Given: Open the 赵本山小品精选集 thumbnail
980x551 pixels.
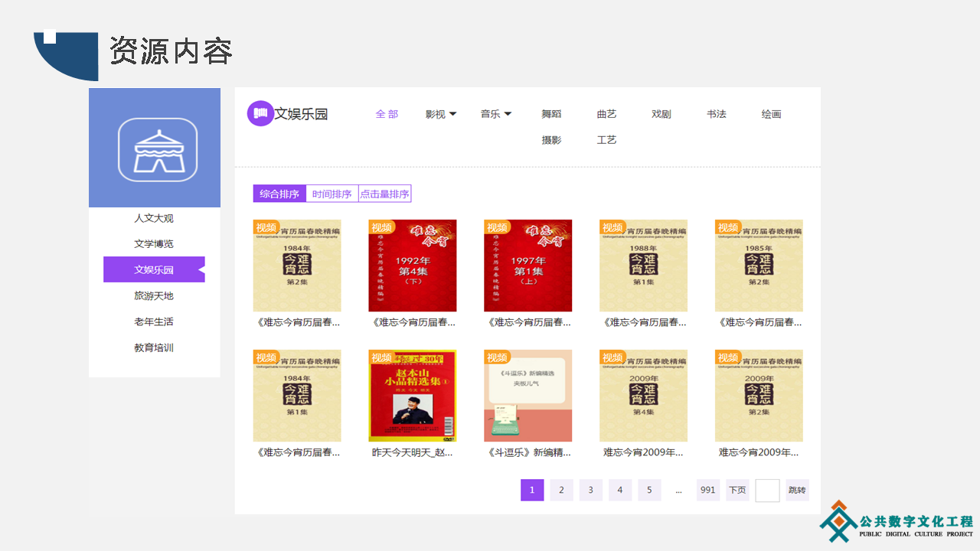Looking at the screenshot, I should (413, 396).
